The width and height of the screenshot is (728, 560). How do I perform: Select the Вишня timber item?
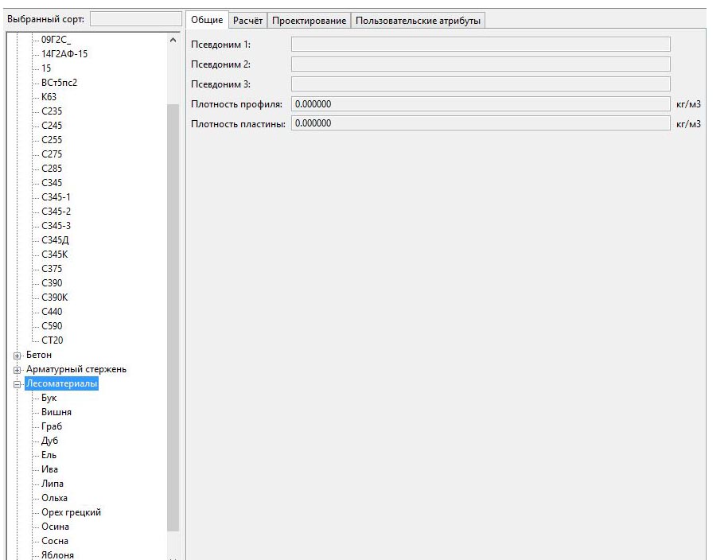56,412
